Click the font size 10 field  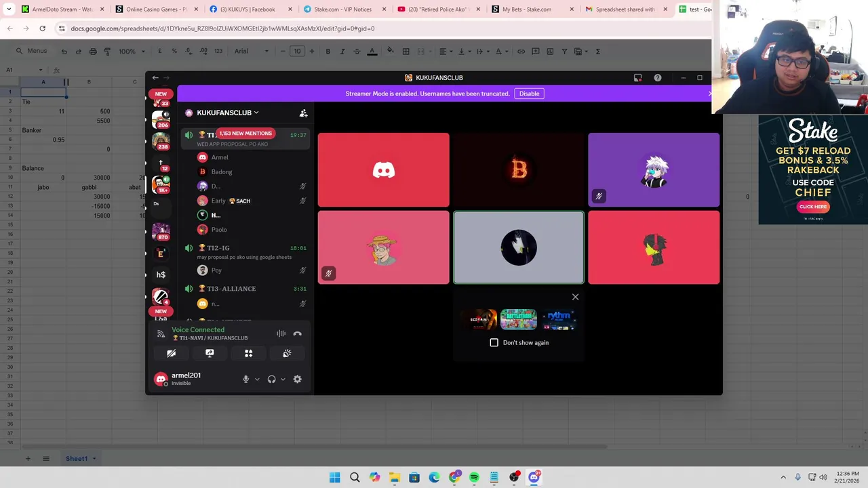(297, 52)
